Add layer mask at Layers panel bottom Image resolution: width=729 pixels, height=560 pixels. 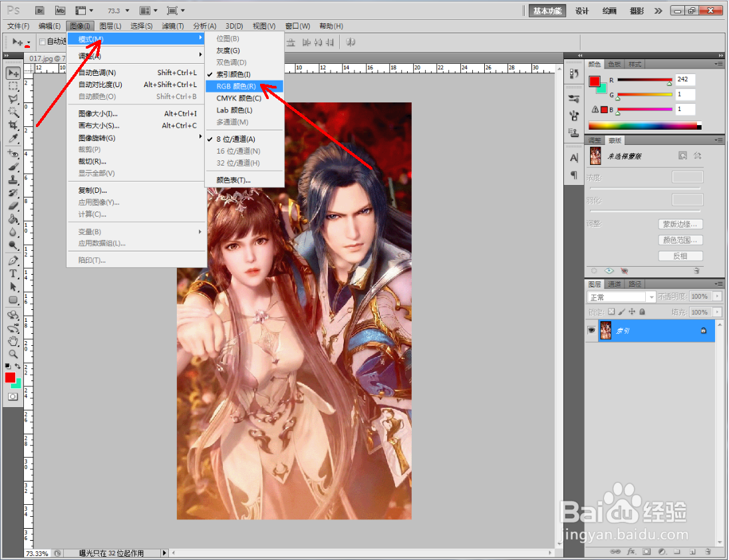click(x=647, y=551)
